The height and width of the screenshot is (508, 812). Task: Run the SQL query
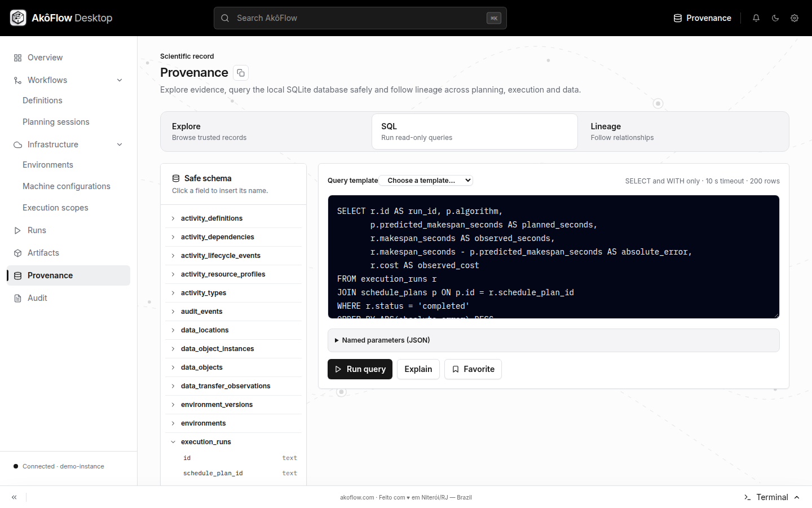pyautogui.click(x=360, y=369)
